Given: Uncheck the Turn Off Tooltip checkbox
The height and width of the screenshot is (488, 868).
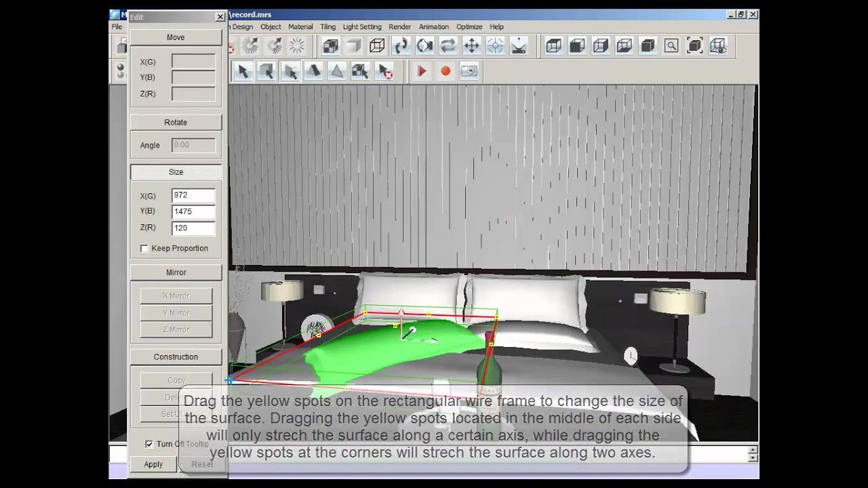Looking at the screenshot, I should [x=149, y=444].
